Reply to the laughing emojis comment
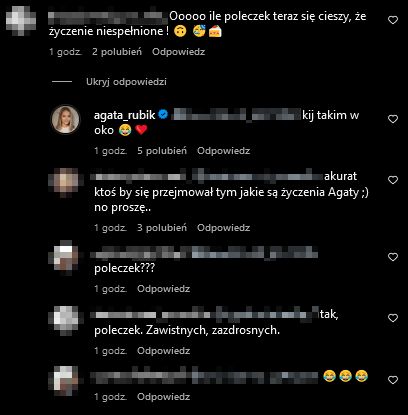The image size is (408, 415). click(164, 397)
